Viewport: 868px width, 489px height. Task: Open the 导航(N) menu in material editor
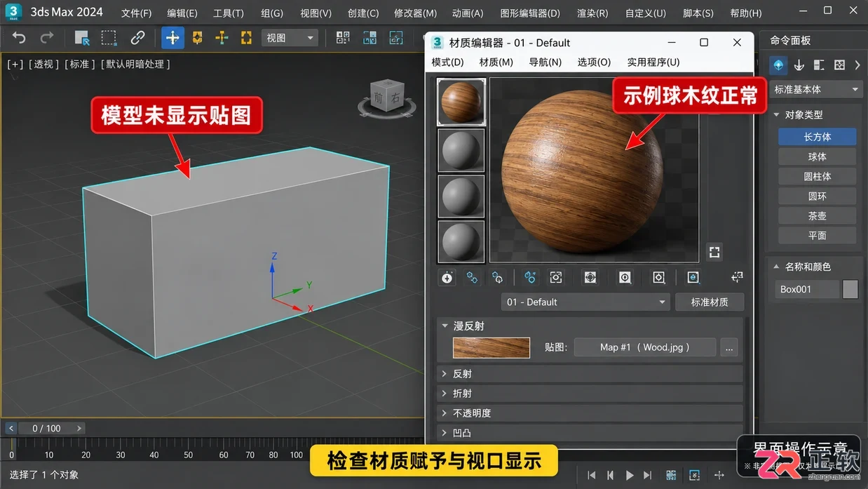pyautogui.click(x=545, y=62)
